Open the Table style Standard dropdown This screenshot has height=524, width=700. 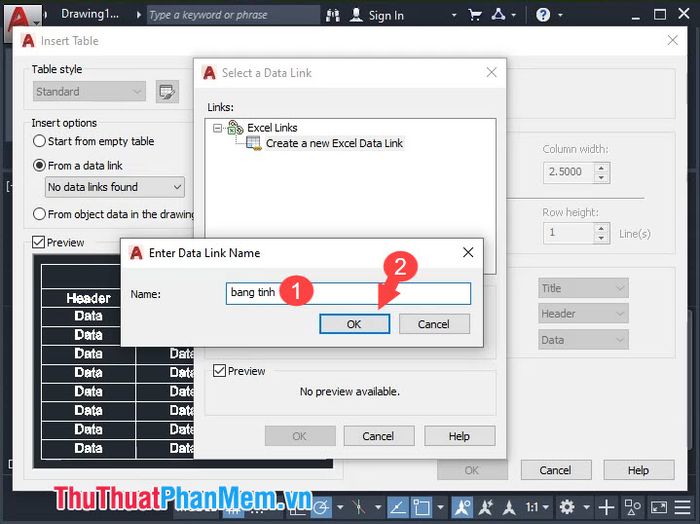pos(89,92)
